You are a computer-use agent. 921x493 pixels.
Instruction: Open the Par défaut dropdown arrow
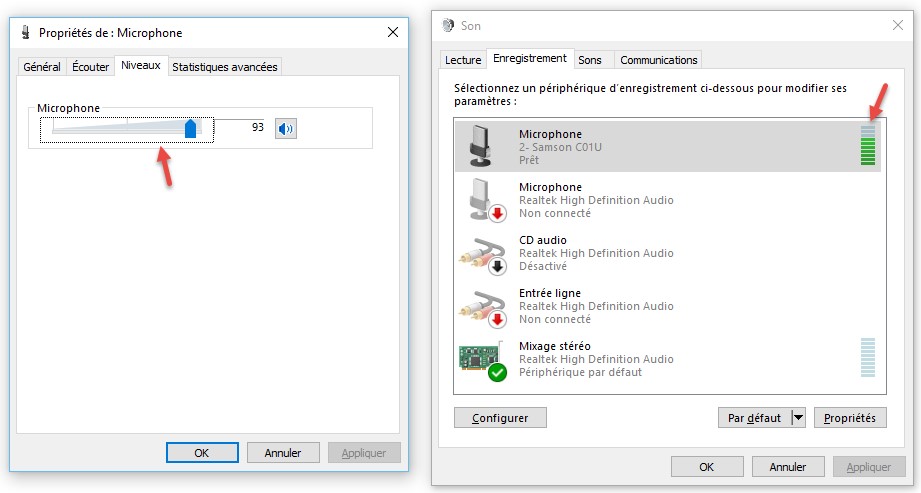tap(797, 418)
